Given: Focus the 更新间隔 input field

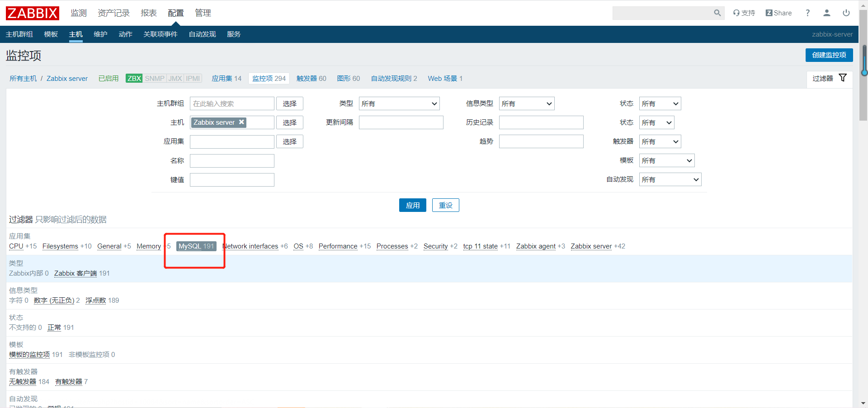Looking at the screenshot, I should [x=401, y=122].
